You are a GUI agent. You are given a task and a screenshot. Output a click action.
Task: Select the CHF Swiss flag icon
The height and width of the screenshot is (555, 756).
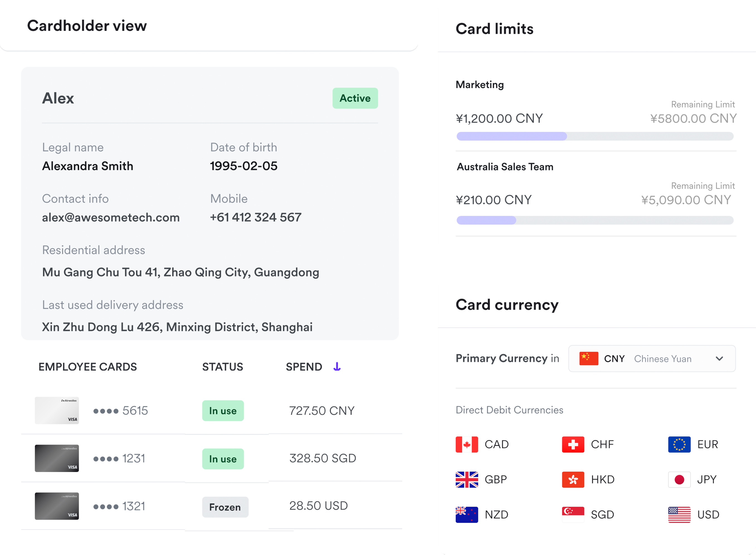(x=573, y=444)
